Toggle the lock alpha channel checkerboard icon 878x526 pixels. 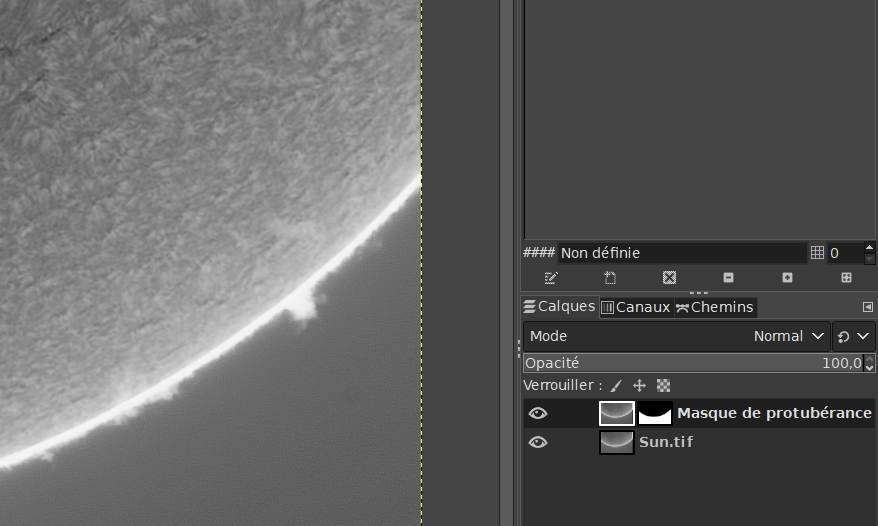pyautogui.click(x=664, y=385)
